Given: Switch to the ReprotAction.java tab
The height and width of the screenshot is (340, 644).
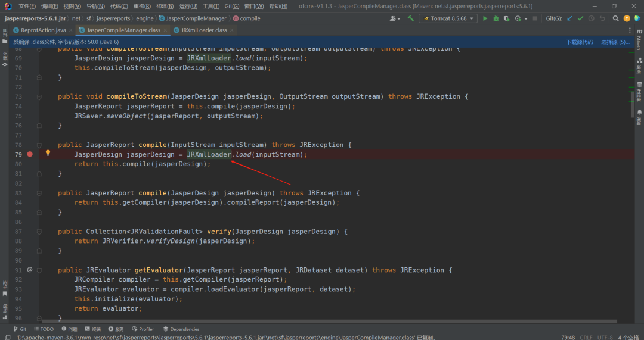Looking at the screenshot, I should pos(43,30).
